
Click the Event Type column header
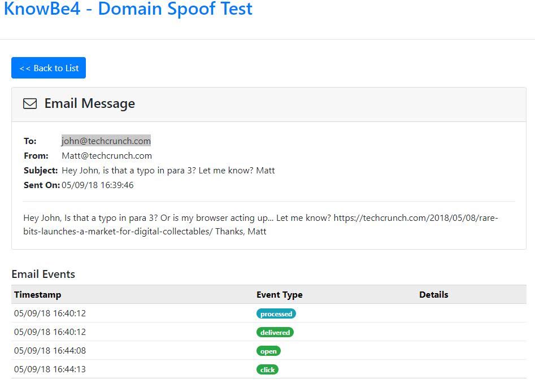click(280, 294)
